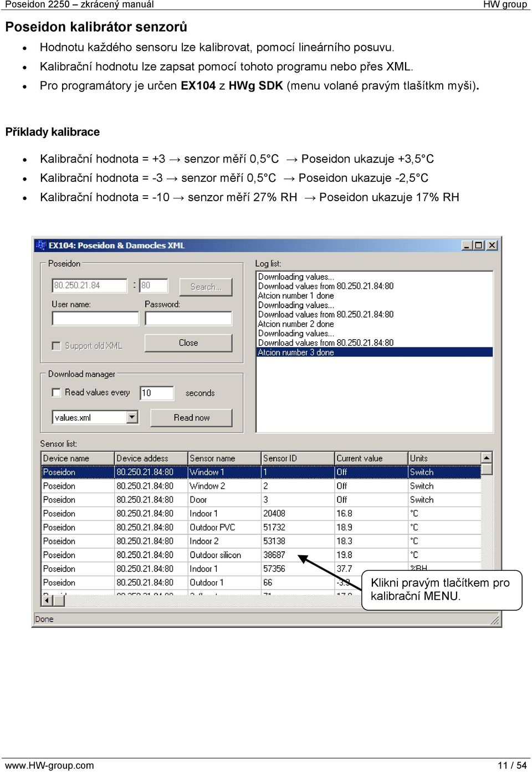Click current value 16.8 cell
The width and height of the screenshot is (532, 772).
[x=371, y=514]
